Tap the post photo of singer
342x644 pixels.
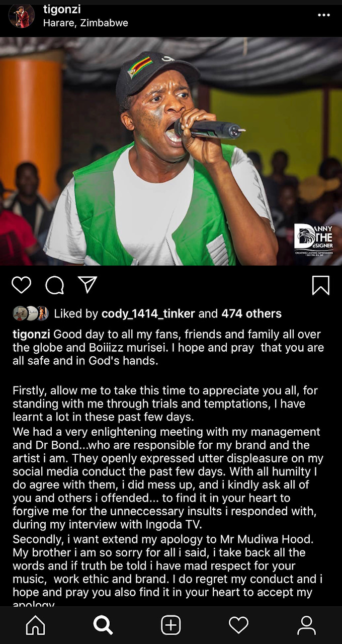171,151
